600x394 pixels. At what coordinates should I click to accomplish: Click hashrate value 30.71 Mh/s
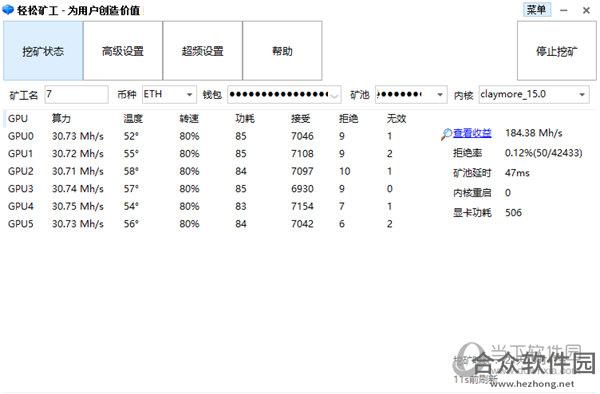78,171
